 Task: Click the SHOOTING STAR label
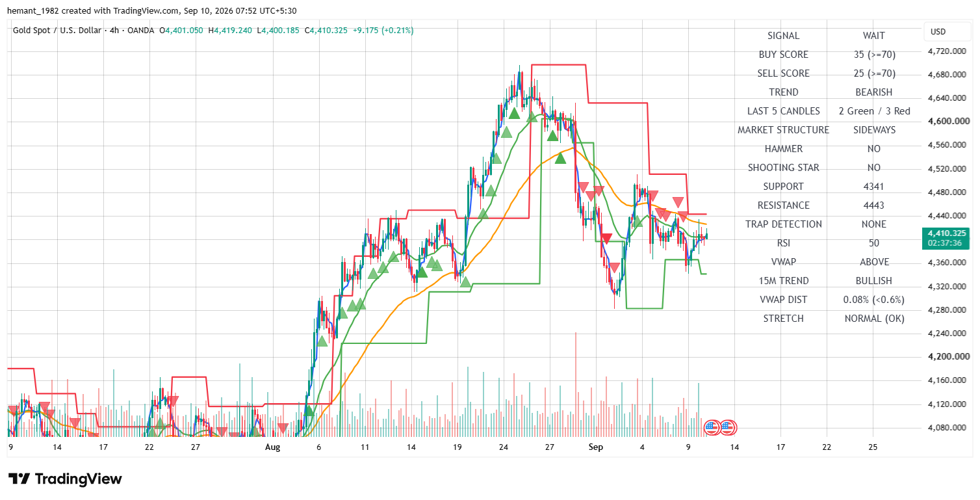click(783, 168)
